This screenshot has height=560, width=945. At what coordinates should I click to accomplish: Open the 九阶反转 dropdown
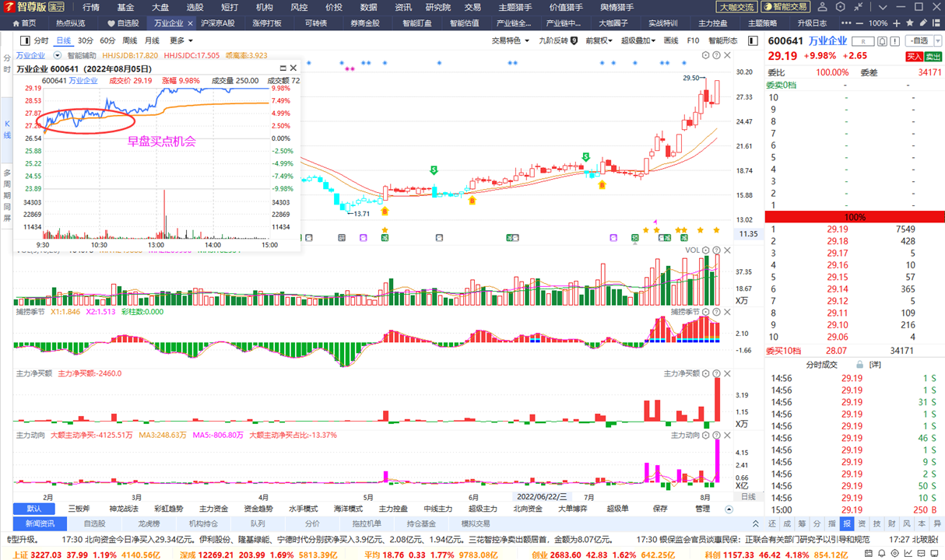pyautogui.click(x=558, y=40)
